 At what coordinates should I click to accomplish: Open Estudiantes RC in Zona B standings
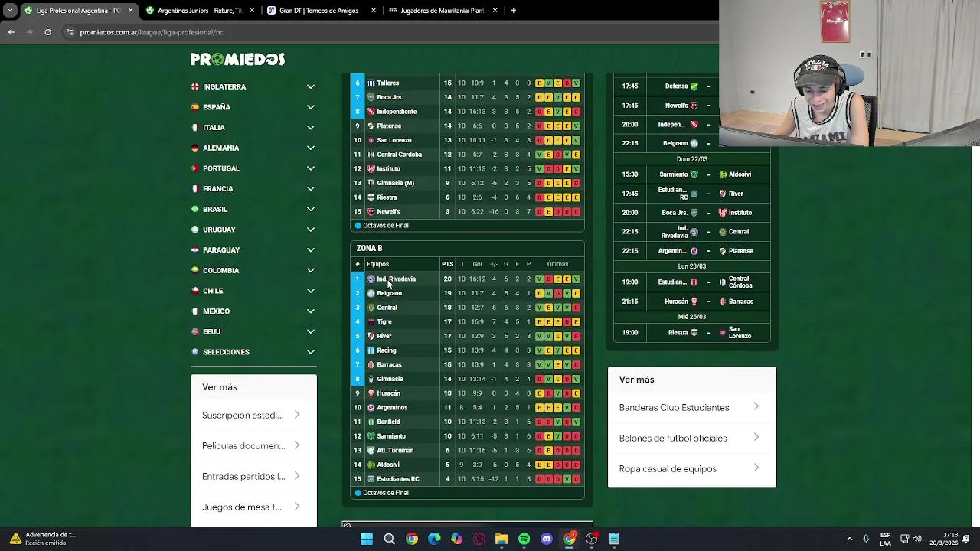point(397,479)
